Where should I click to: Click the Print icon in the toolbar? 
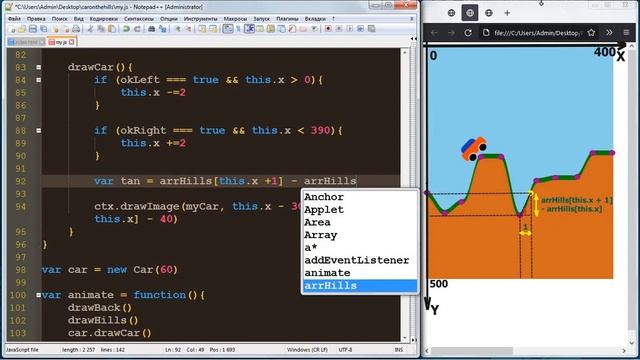click(x=76, y=29)
